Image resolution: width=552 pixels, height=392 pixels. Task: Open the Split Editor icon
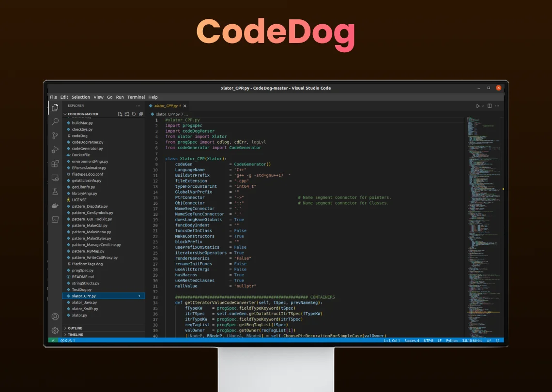[x=490, y=106]
